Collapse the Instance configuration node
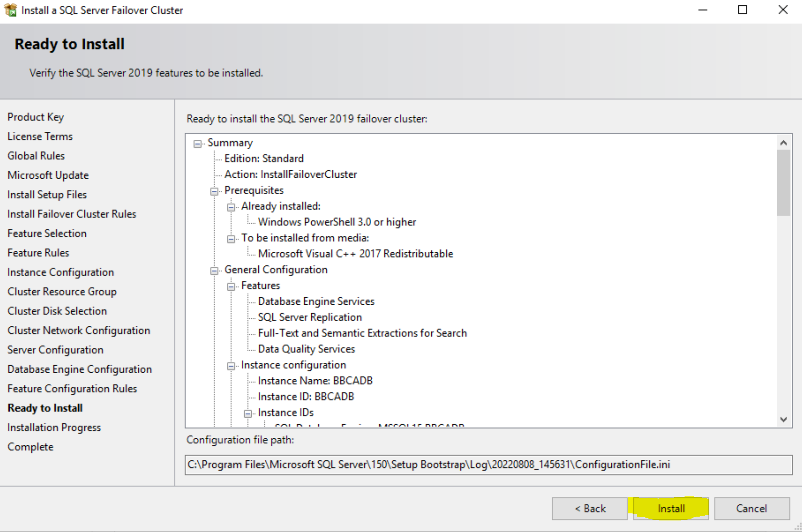Screen dimensions: 802x532 tap(231, 366)
